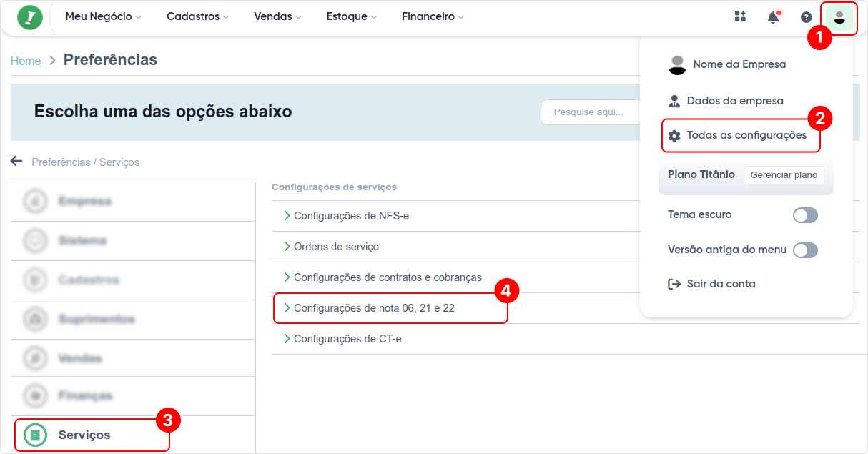This screenshot has width=868, height=454.
Task: Toggle the Versão antiga do menu switch
Action: pyautogui.click(x=805, y=250)
